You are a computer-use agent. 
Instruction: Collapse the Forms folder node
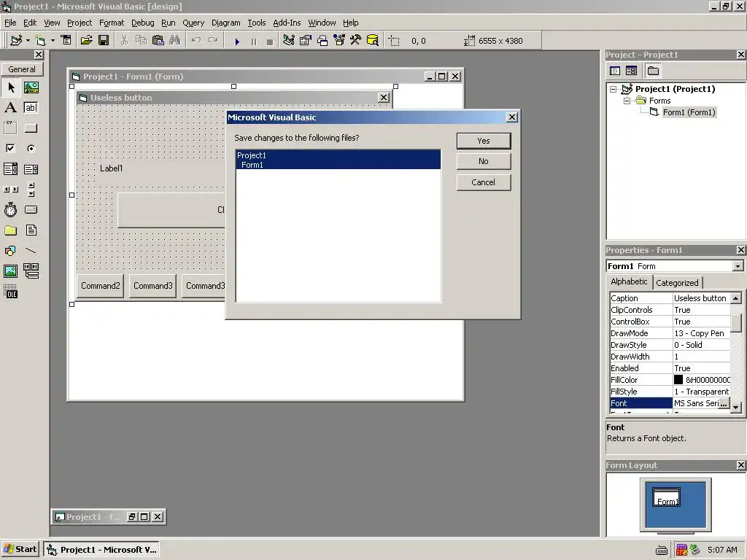pos(627,101)
